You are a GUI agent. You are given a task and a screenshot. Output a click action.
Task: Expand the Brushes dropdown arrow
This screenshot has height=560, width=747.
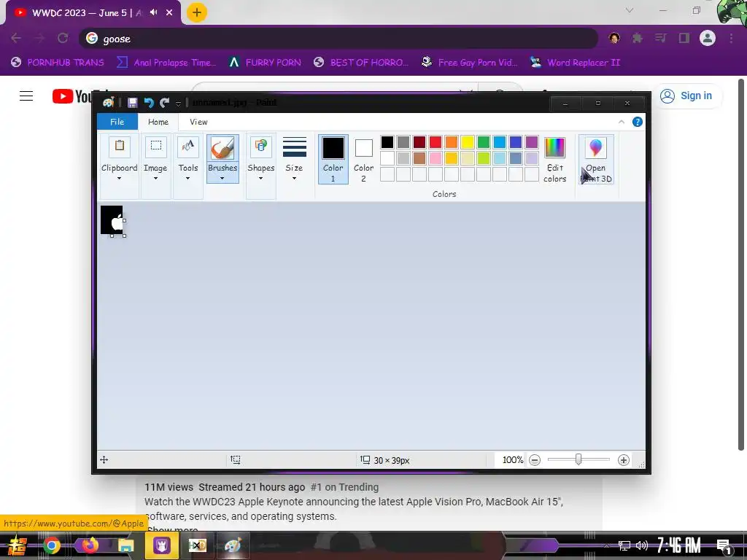222,179
